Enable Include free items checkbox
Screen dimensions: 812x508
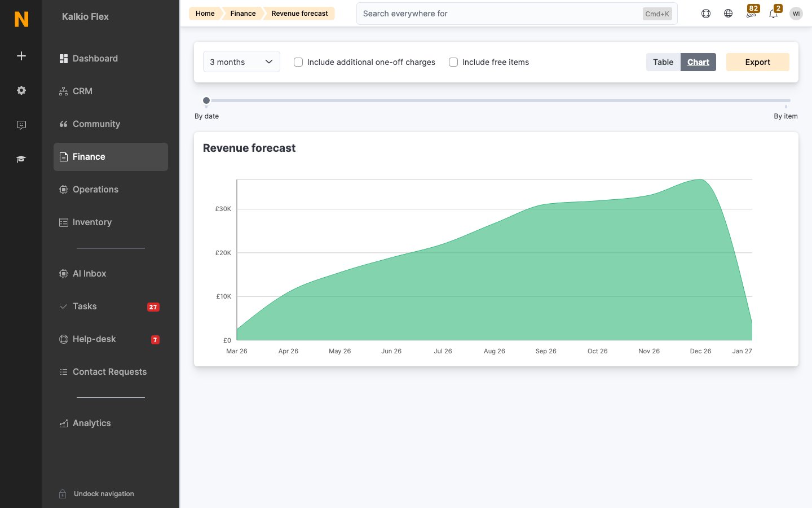pyautogui.click(x=453, y=62)
